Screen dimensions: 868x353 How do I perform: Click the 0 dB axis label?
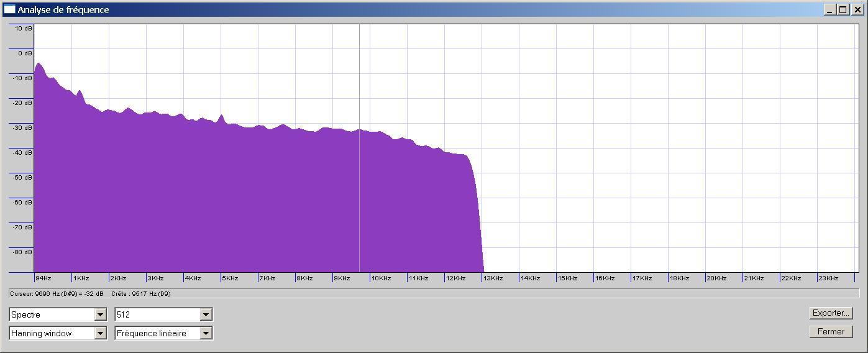point(25,53)
